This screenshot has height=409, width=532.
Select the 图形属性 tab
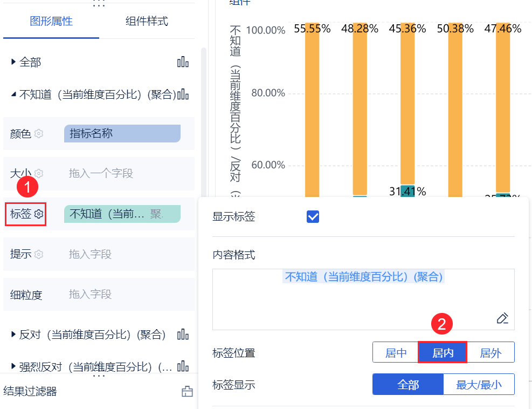click(51, 21)
